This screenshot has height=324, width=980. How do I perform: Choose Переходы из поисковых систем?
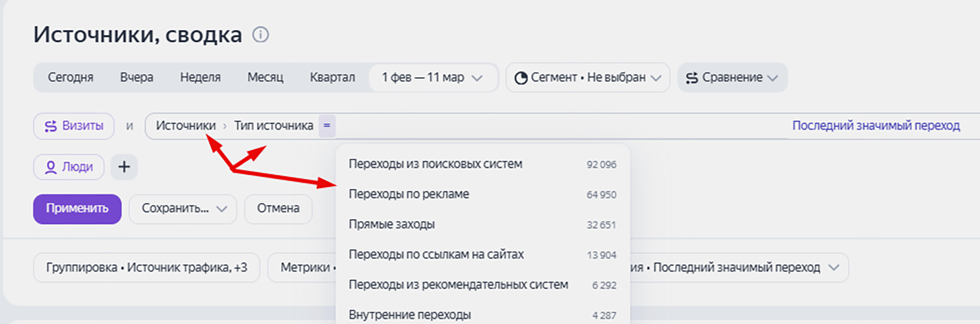[x=435, y=164]
